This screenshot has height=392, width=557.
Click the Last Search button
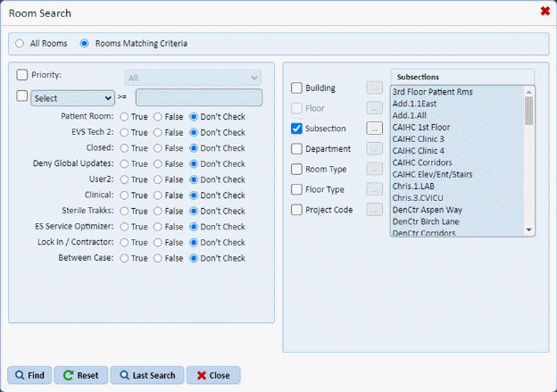coord(147,375)
